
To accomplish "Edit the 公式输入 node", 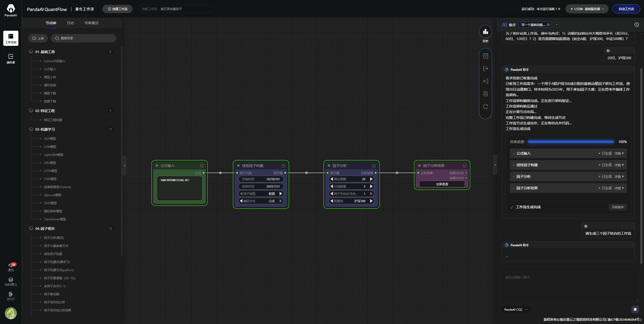I will pyautogui.click(x=202, y=166).
